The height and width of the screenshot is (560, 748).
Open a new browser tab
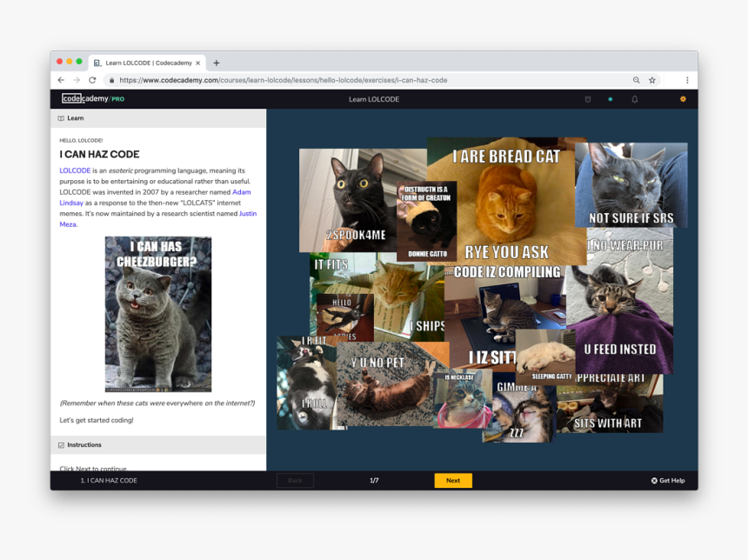click(216, 63)
